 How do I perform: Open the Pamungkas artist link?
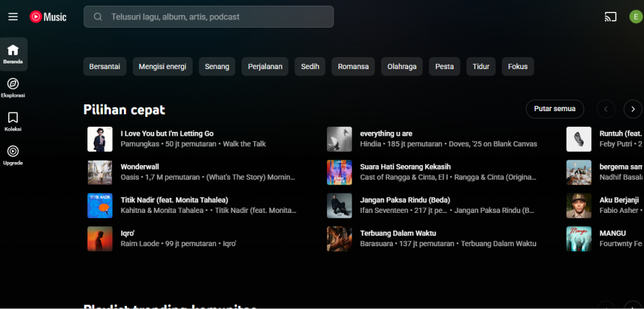point(140,144)
